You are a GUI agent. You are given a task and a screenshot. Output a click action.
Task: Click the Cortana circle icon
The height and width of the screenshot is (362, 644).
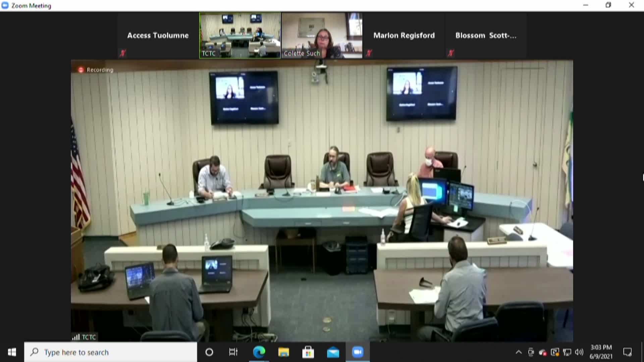coord(209,352)
